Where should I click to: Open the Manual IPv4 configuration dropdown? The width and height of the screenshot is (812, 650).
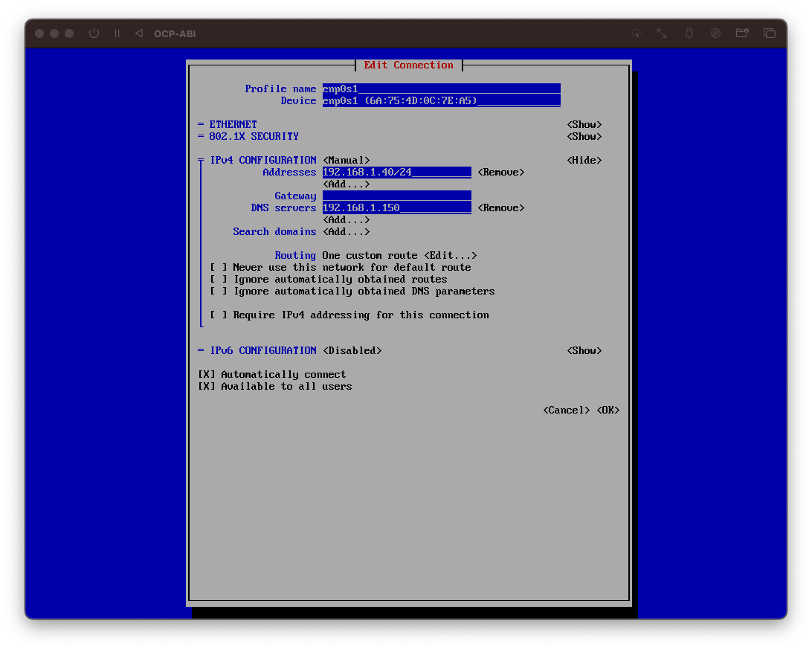click(342, 160)
